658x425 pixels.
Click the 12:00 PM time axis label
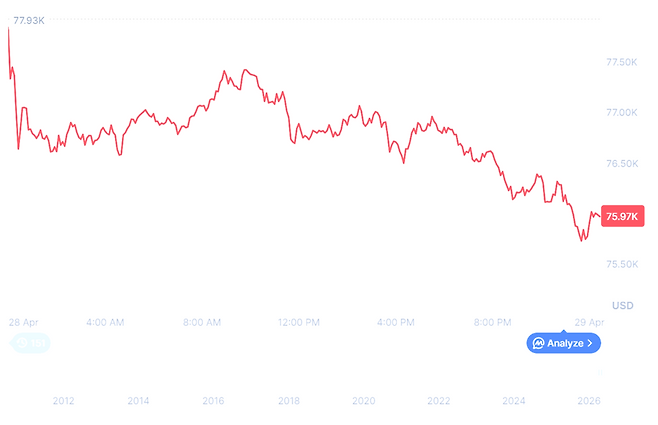(x=299, y=322)
